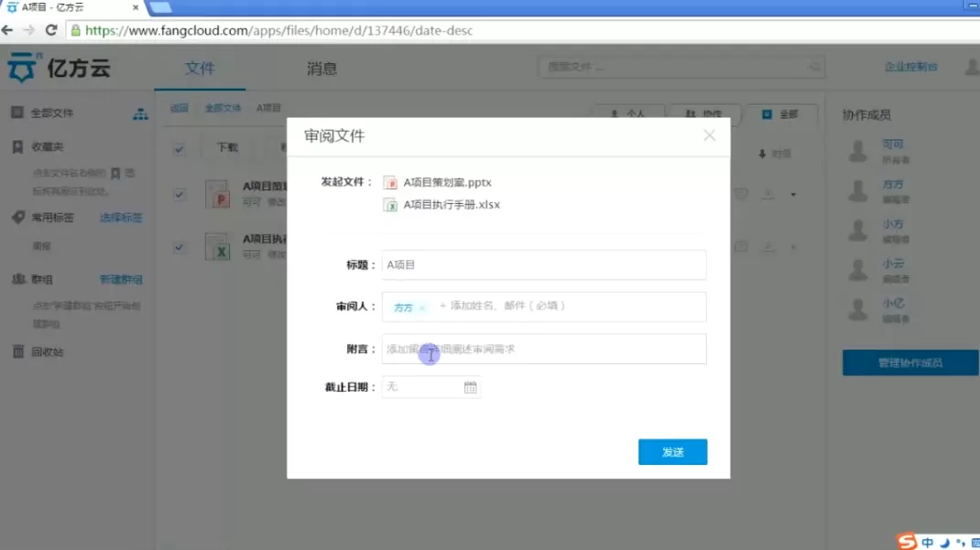The image size is (980, 550).
Task: Expand the dropdown arrow on first file row
Action: [793, 195]
